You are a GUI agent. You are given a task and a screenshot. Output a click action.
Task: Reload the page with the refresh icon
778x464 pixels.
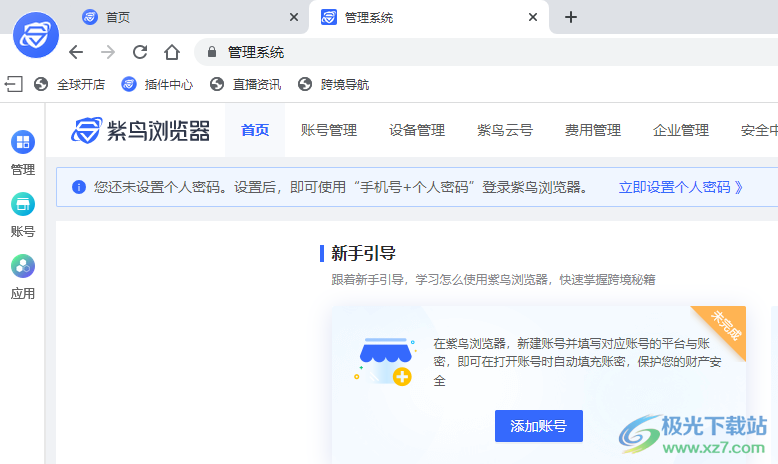(140, 52)
